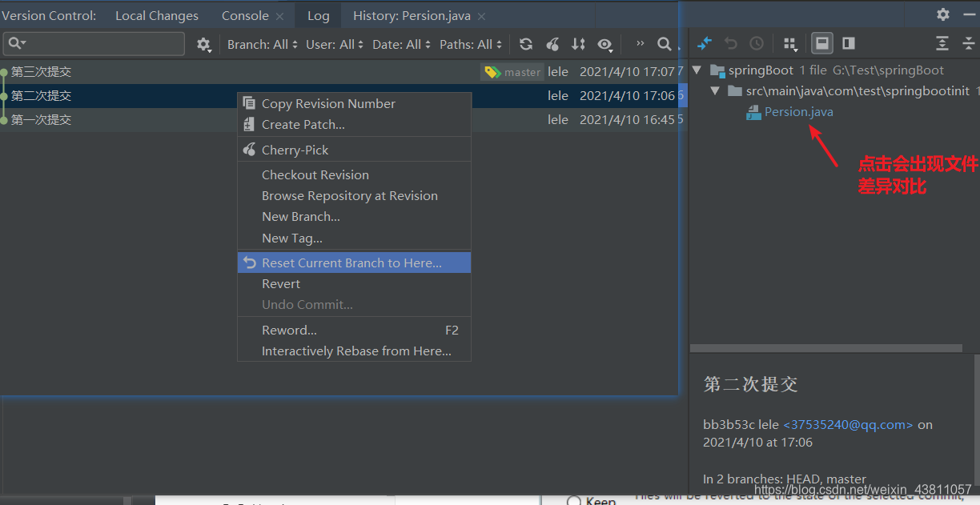
Task: Click Copy Revision Number in context menu
Action: [x=327, y=103]
